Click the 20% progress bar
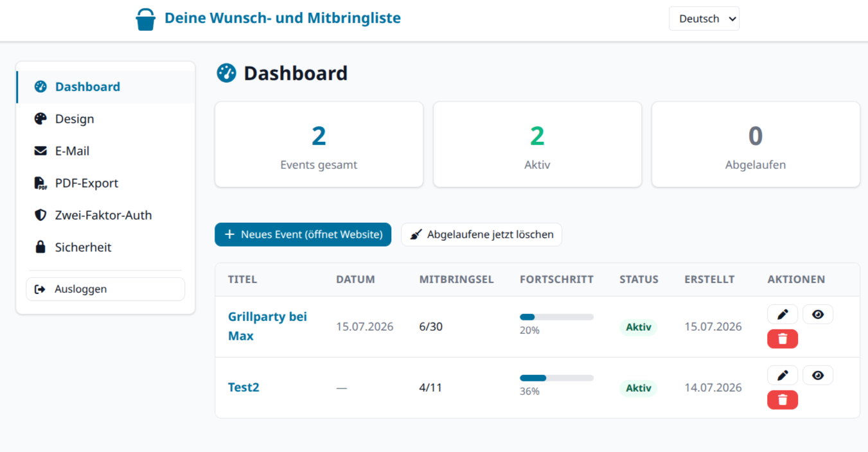Viewport: 868px width, 452px height. pos(556,317)
